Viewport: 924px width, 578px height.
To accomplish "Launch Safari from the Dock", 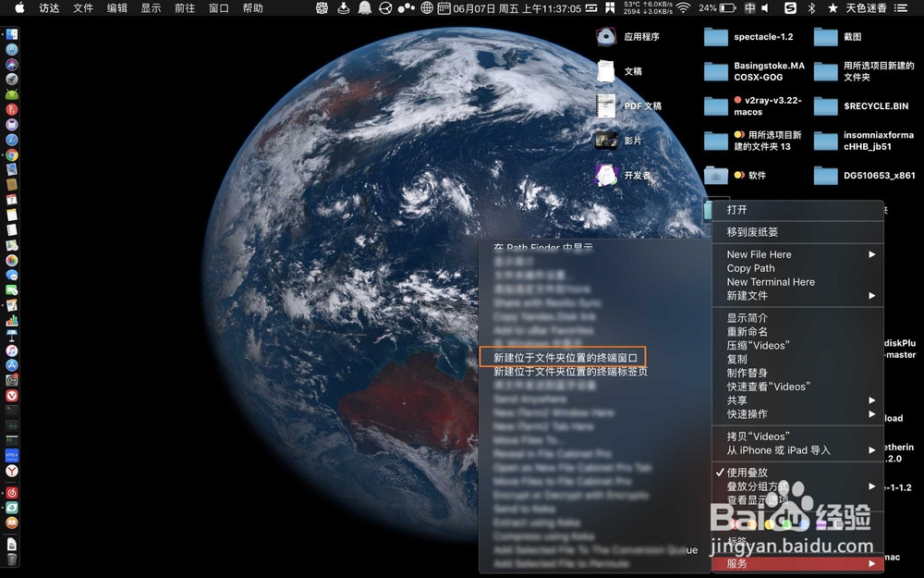I will (12, 141).
